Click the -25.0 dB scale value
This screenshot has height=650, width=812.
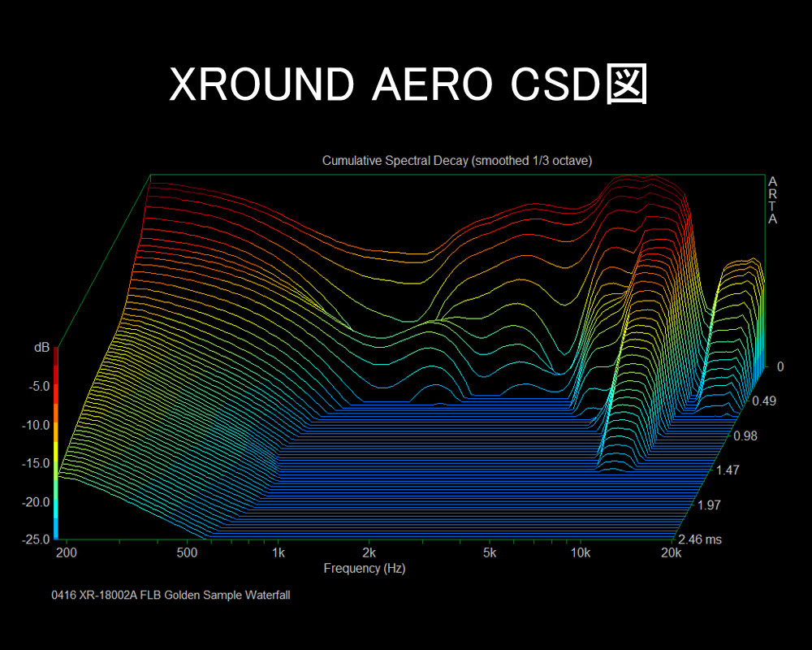tap(36, 539)
